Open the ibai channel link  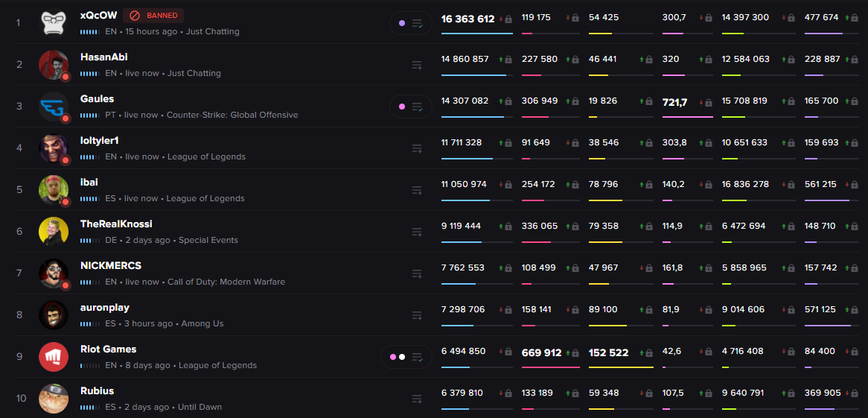tap(89, 183)
